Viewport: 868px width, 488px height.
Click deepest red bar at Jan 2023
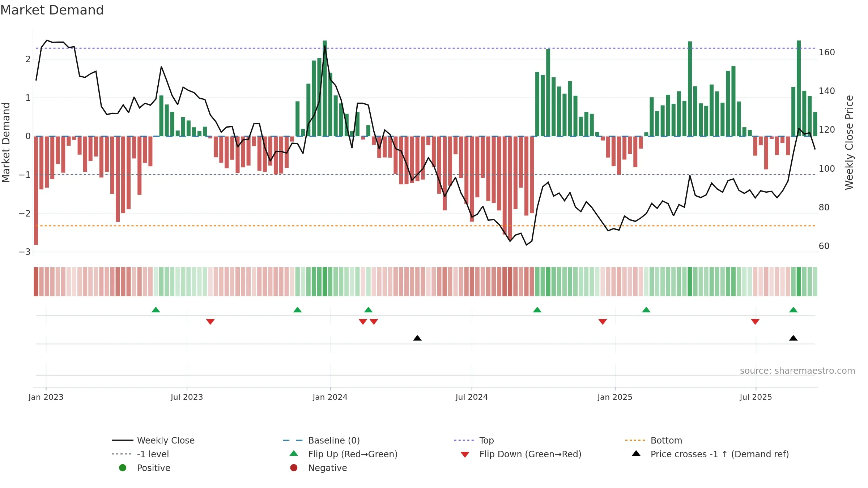coord(36,191)
